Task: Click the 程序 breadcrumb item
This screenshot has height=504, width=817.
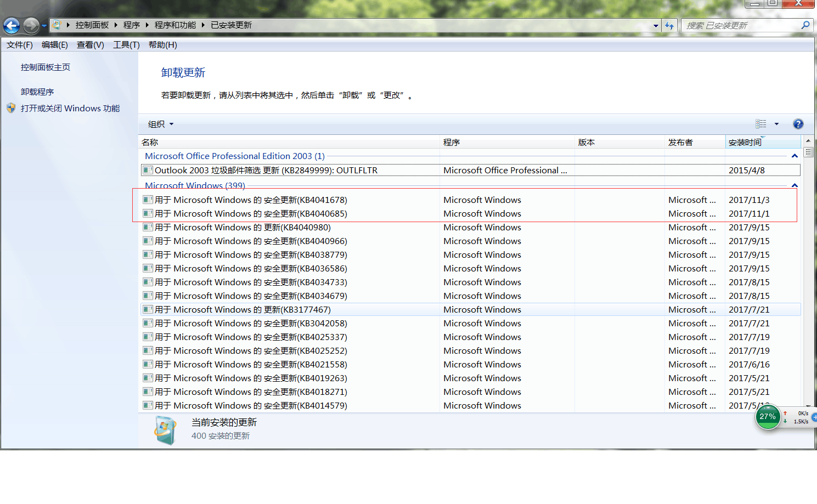Action: tap(131, 25)
